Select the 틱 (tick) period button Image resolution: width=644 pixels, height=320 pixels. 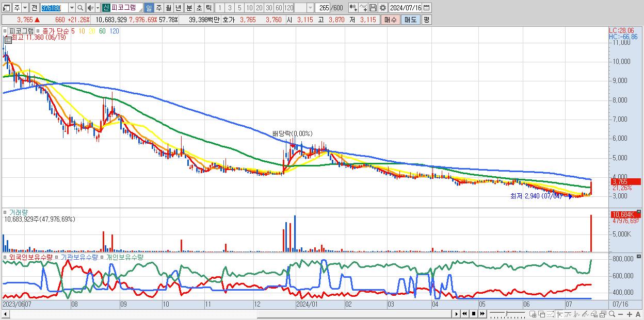click(x=208, y=8)
